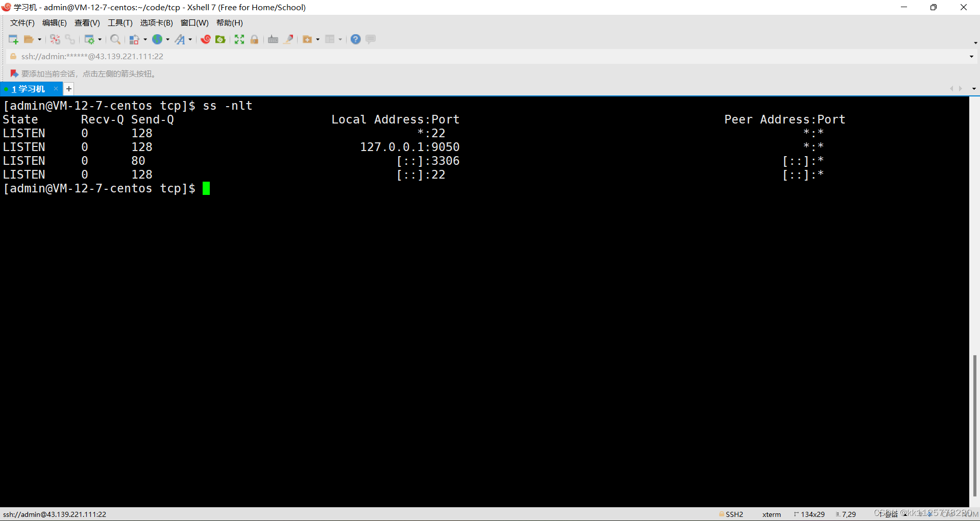The image size is (980, 521).
Task: Open the address bar history dropdown
Action: click(x=971, y=57)
